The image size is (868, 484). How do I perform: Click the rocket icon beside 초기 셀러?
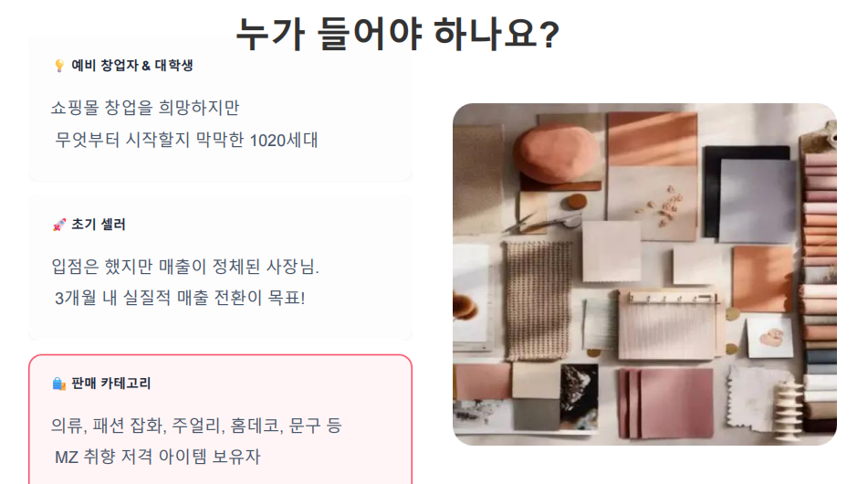[59, 225]
